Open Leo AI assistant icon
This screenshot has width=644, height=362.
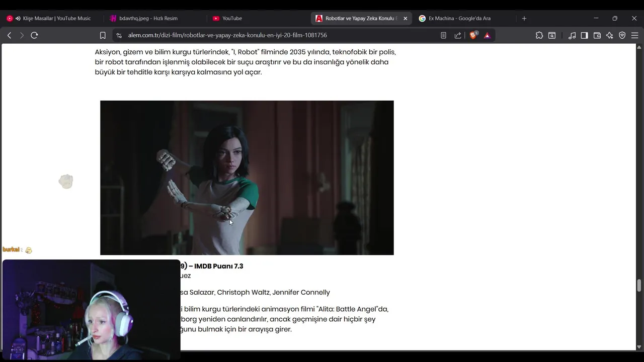pos(610,35)
